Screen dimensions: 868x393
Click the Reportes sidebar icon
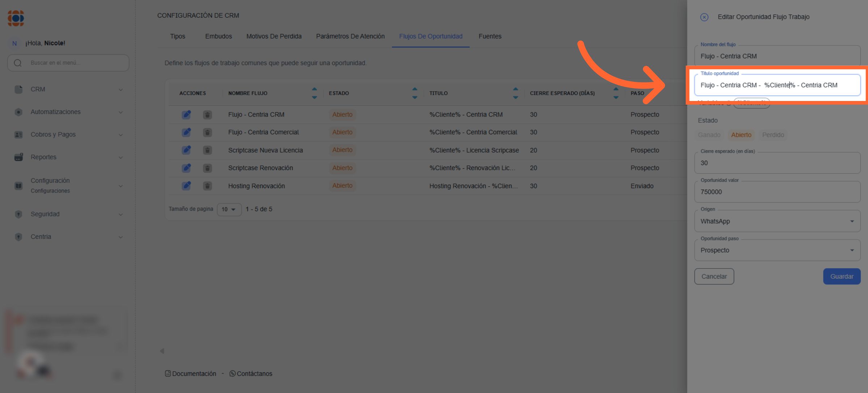click(18, 157)
